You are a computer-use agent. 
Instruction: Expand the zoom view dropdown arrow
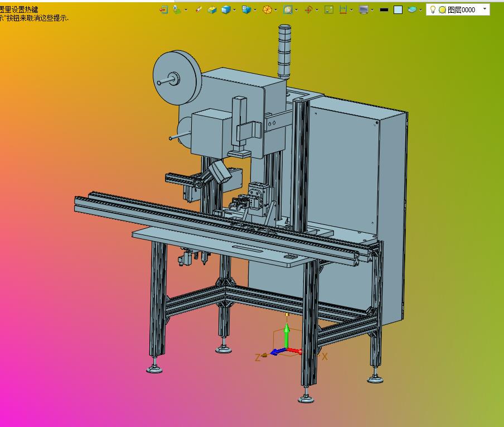click(296, 10)
